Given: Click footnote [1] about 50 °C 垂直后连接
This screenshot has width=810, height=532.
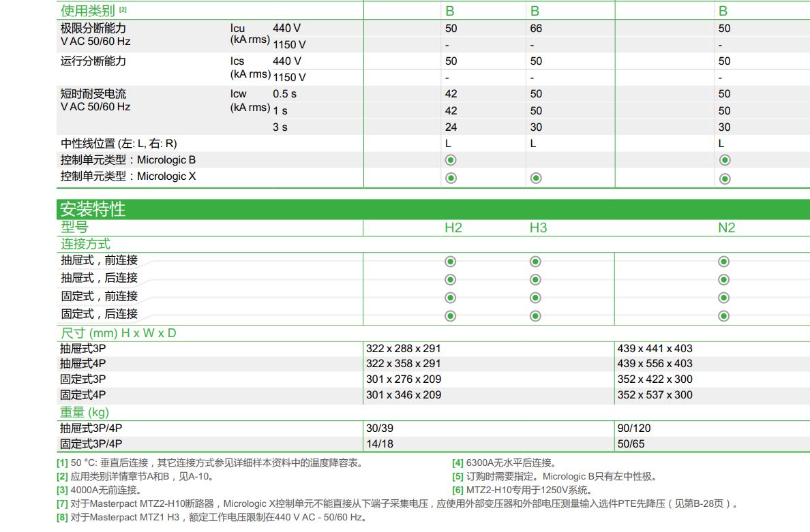Looking at the screenshot, I should click(x=210, y=463).
